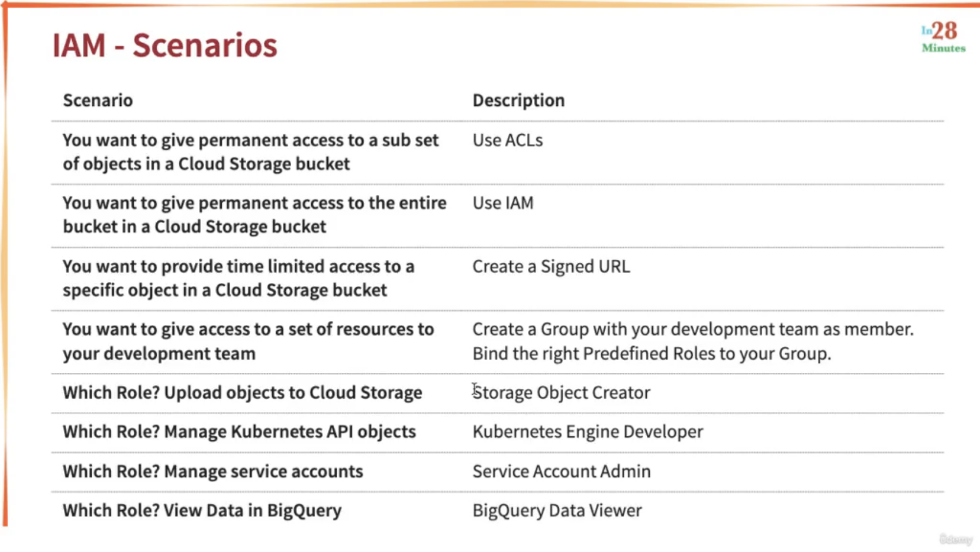
Task: Select the Storage Object Creator role text
Action: coord(561,392)
